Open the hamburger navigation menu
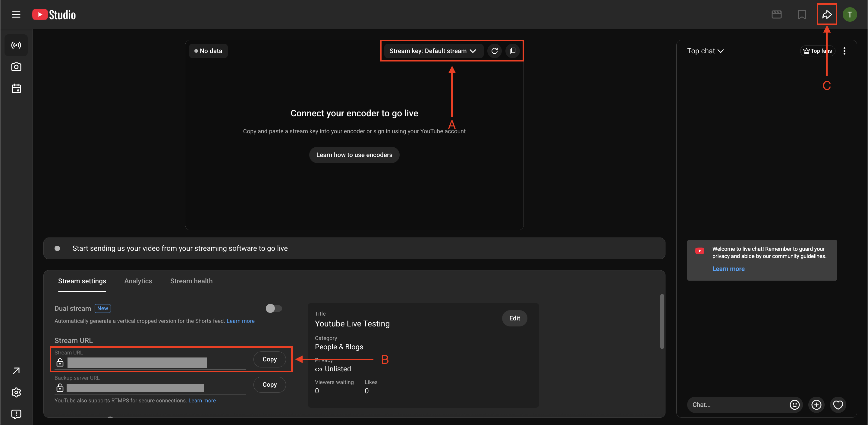The width and height of the screenshot is (868, 425). [16, 14]
